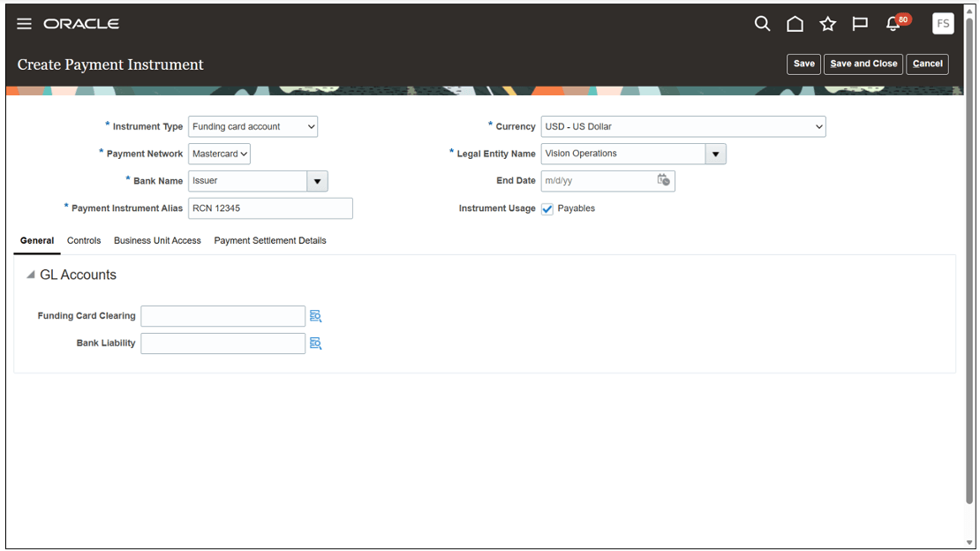The height and width of the screenshot is (551, 980).
Task: Go to the Home icon
Action: 795,24
